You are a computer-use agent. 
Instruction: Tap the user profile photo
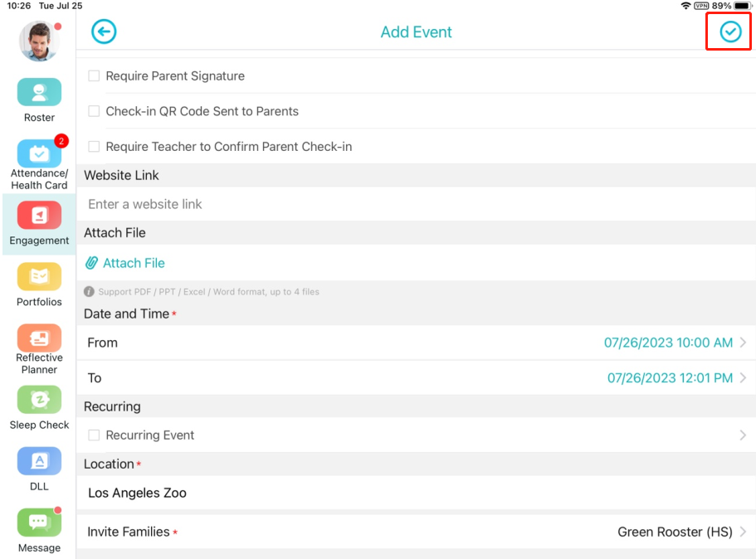pos(40,41)
